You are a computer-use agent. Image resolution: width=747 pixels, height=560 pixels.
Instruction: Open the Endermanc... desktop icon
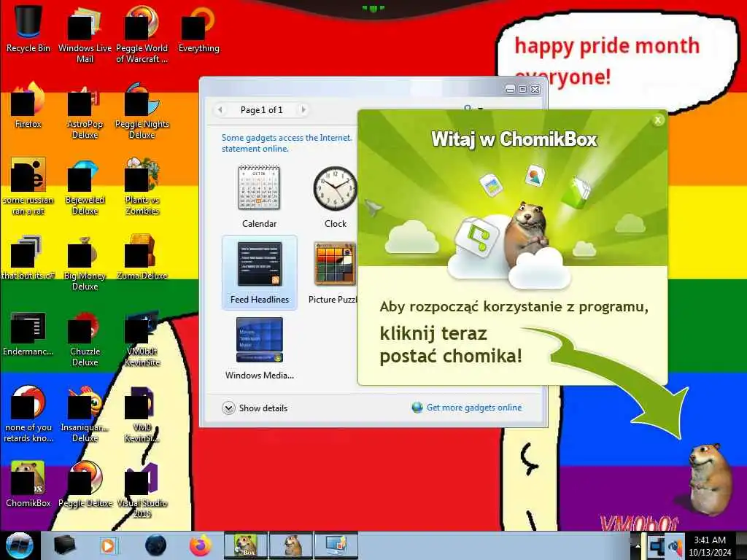pyautogui.click(x=28, y=333)
